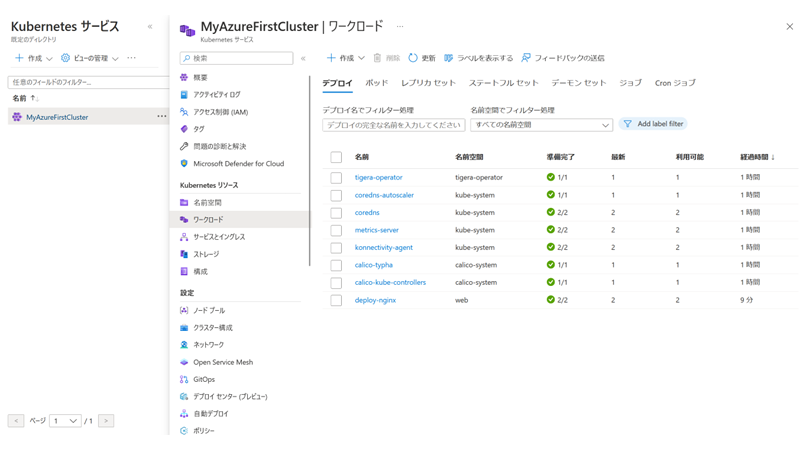
Task: Open クラスター構成 settings
Action: [206, 328]
